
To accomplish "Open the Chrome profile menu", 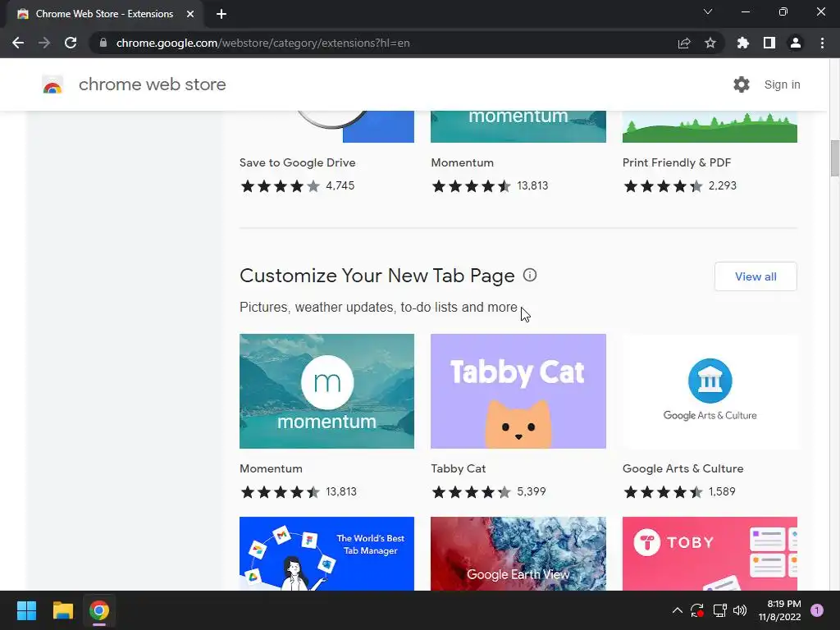I will click(796, 43).
